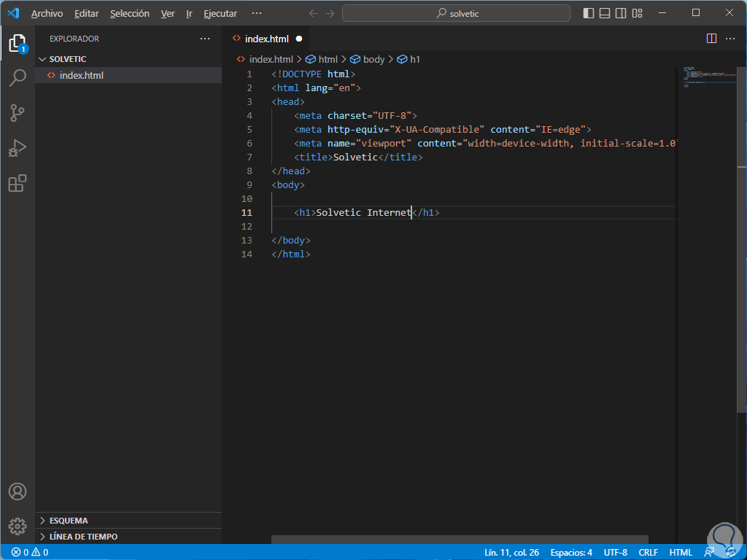Open the Extensions view

pyautogui.click(x=18, y=183)
